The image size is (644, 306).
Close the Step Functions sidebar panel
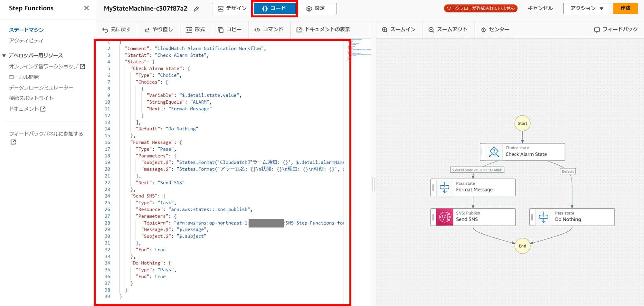point(86,8)
